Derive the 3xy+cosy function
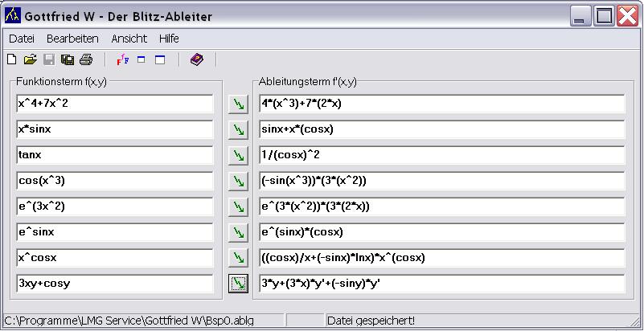This screenshot has width=644, height=331. 237,284
